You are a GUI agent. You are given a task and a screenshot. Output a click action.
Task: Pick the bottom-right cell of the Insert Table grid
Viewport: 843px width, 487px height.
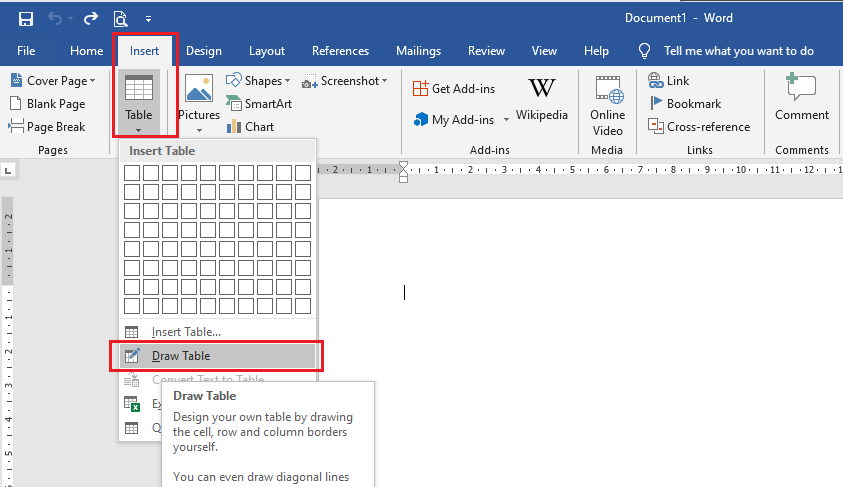303,306
